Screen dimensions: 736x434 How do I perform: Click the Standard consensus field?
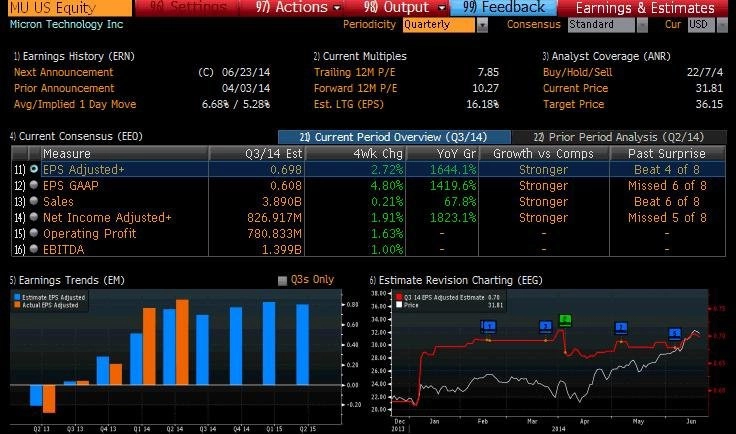[x=601, y=25]
